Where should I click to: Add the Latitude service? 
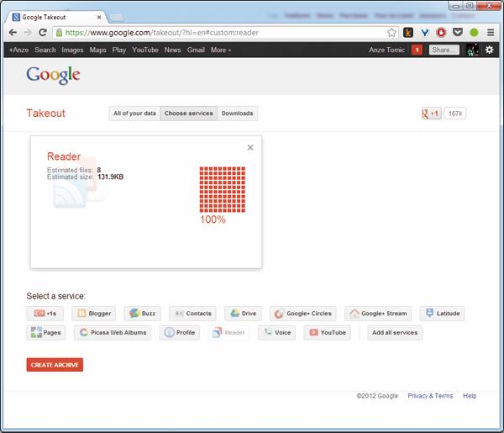click(x=443, y=314)
